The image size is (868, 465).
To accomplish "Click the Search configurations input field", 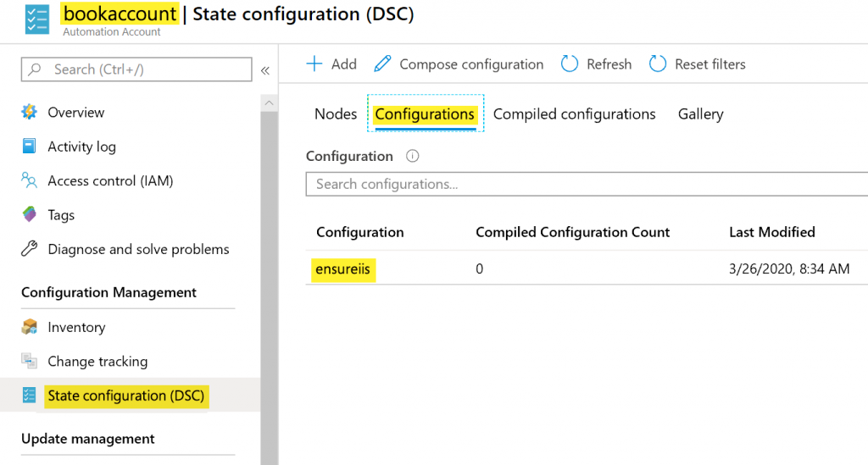I will point(585,184).
